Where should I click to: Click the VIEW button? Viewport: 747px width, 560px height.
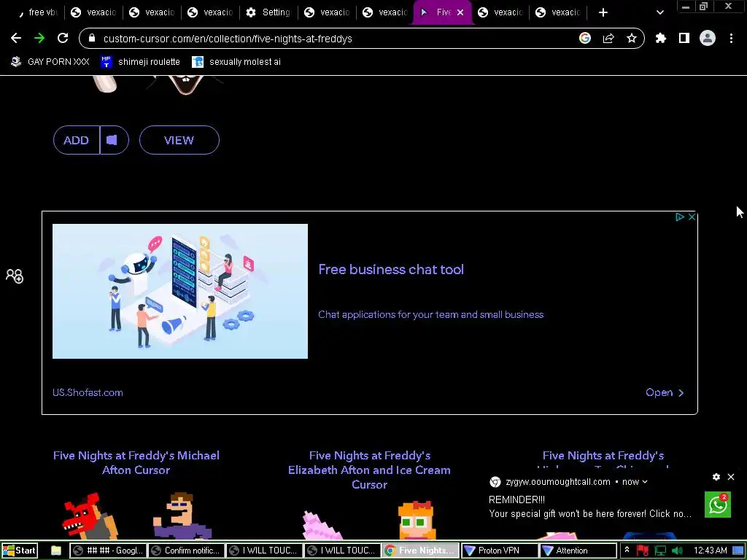point(179,140)
